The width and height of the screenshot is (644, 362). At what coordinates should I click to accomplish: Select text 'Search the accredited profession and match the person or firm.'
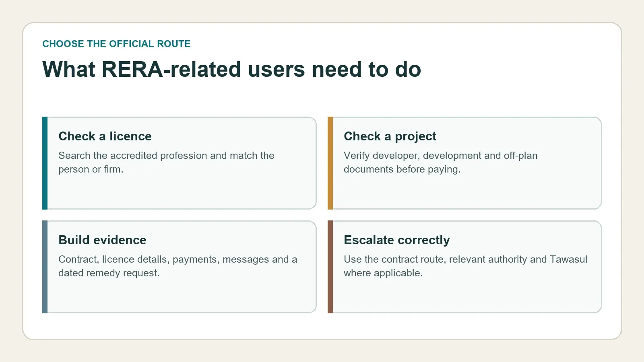(166, 162)
